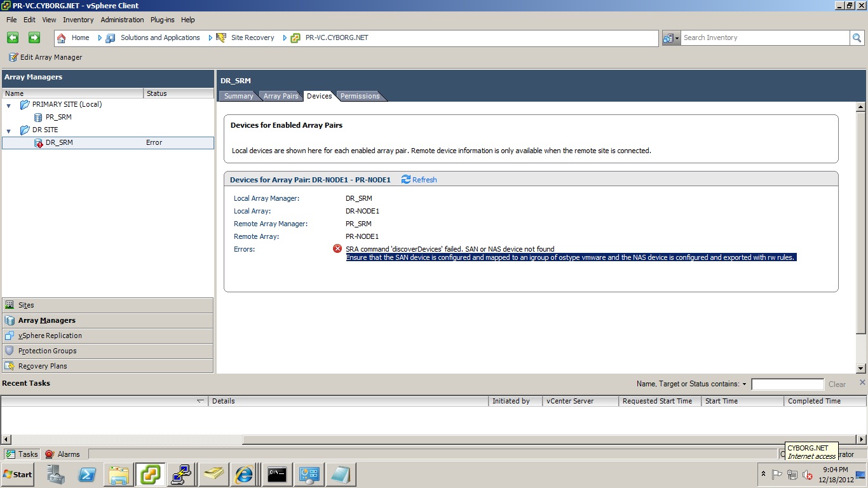Viewport: 868px width, 488px height.
Task: Launch PowerShell from the taskbar
Action: 87,474
